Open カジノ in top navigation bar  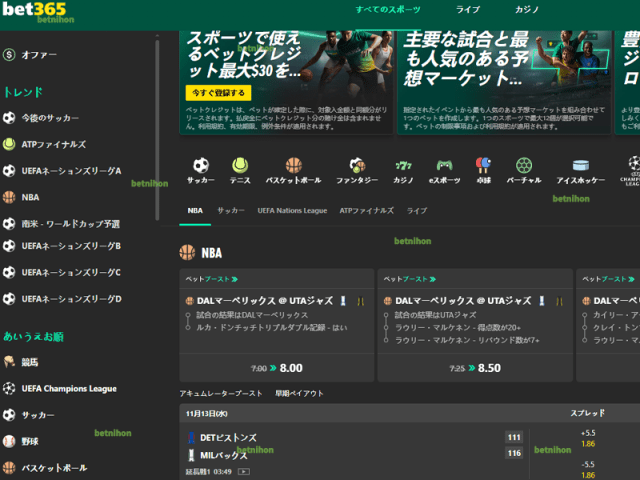click(527, 9)
